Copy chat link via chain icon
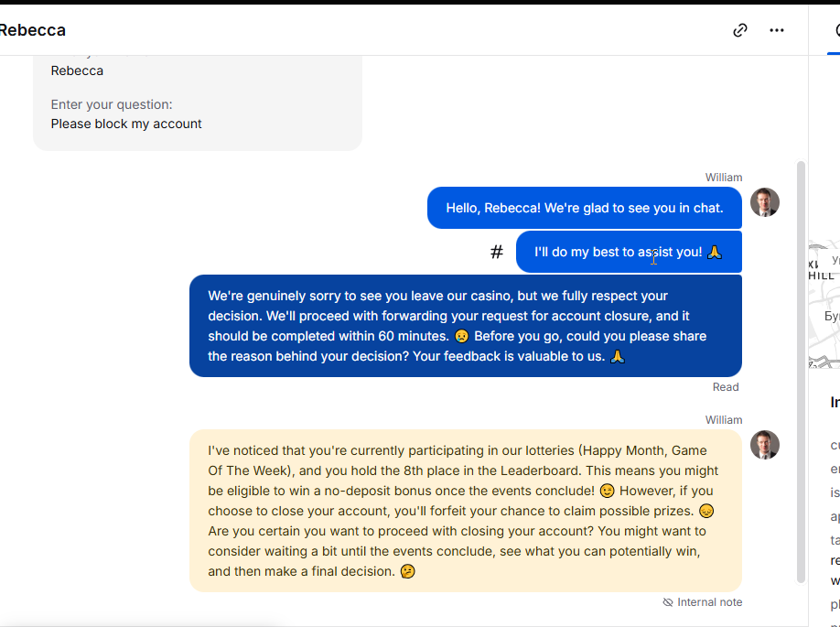840x627 pixels. [x=740, y=30]
